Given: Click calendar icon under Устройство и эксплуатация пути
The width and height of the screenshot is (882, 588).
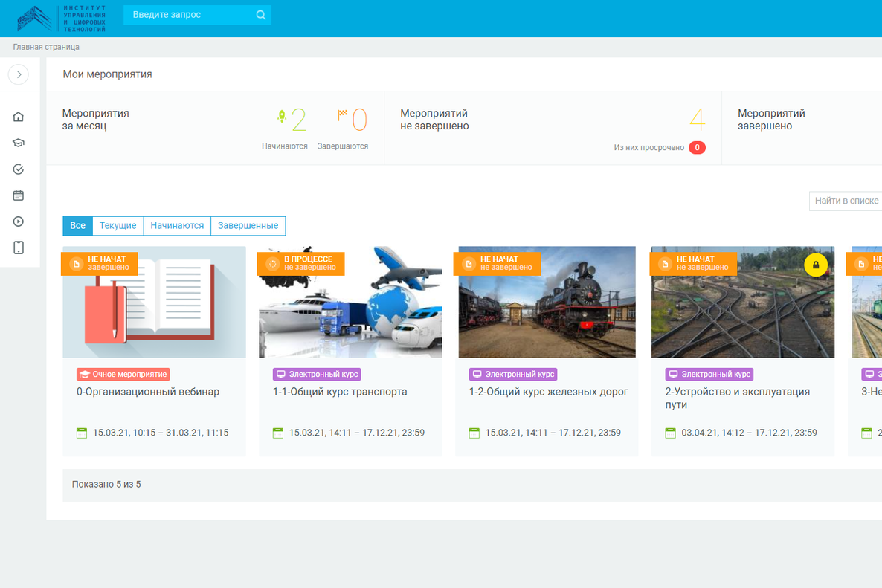Looking at the screenshot, I should (x=671, y=433).
